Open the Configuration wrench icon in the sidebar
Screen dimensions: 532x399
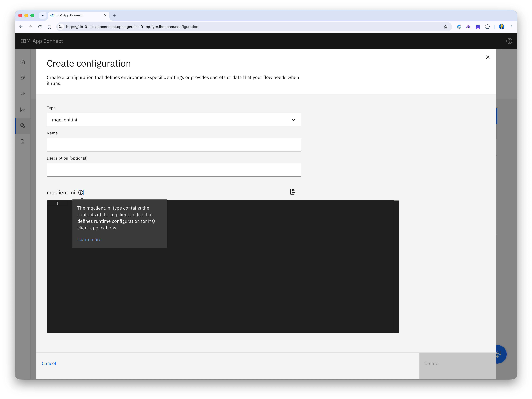click(23, 126)
